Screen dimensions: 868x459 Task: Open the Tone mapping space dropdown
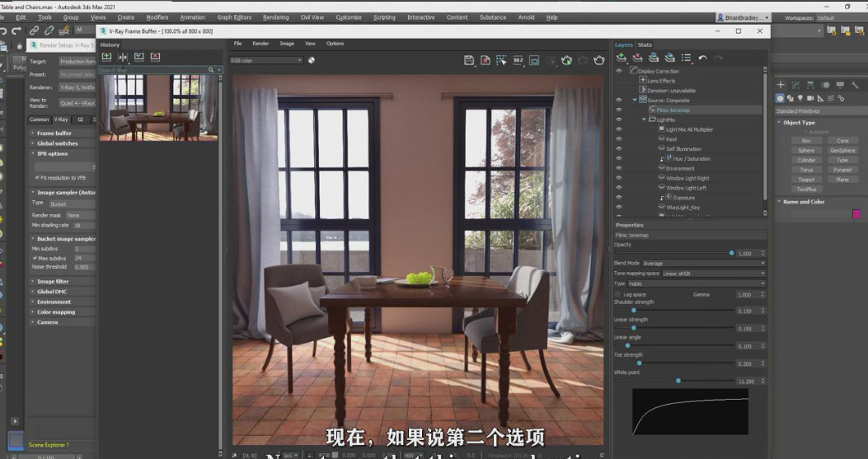point(713,273)
